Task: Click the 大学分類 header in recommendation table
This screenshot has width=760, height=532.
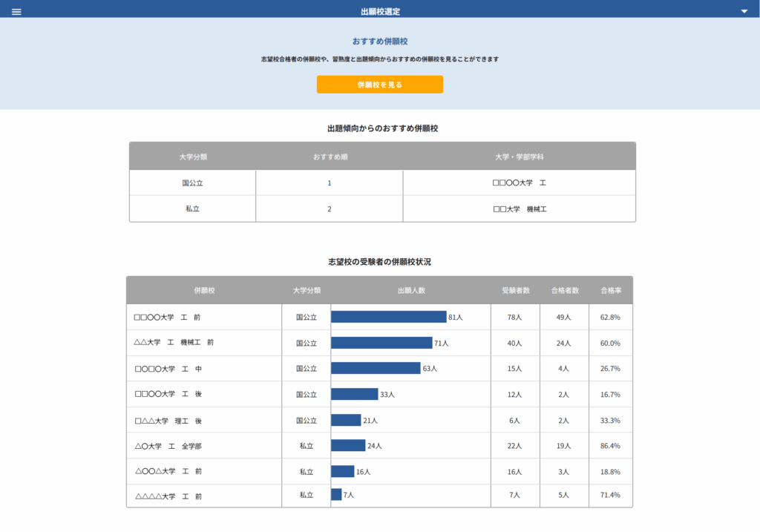Action: 193,157
